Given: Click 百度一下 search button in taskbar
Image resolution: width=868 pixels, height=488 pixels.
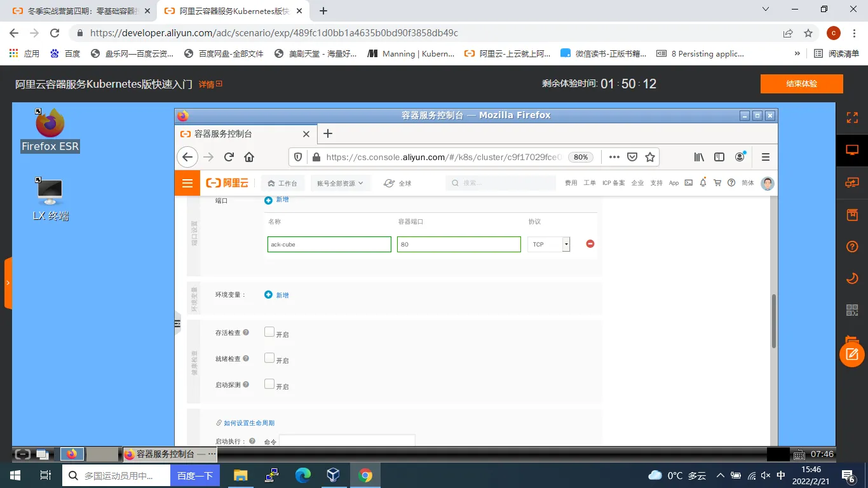Looking at the screenshot, I should click(194, 475).
